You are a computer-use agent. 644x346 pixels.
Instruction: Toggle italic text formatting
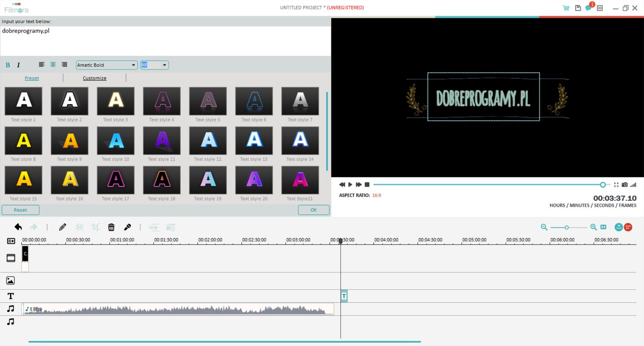[x=18, y=65]
